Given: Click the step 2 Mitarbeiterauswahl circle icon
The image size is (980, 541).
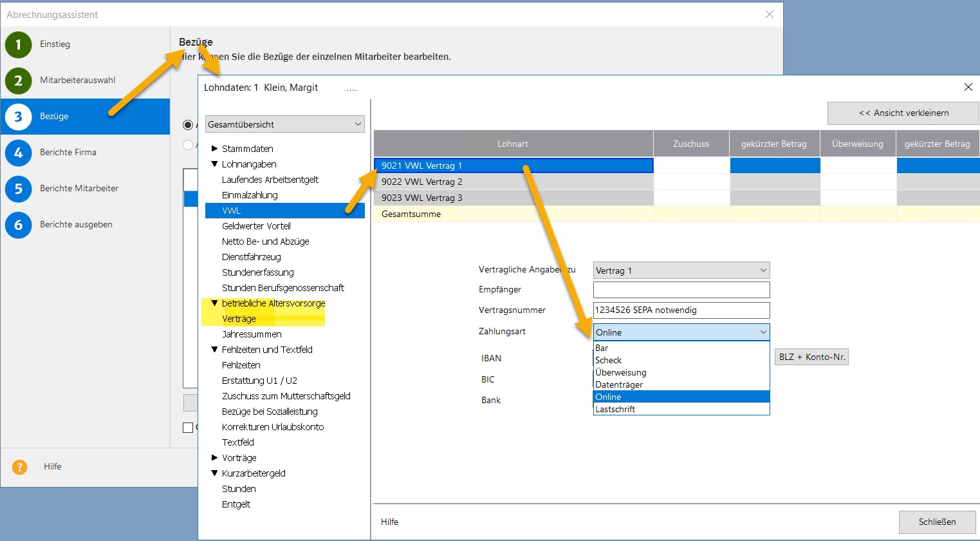Looking at the screenshot, I should 17,80.
